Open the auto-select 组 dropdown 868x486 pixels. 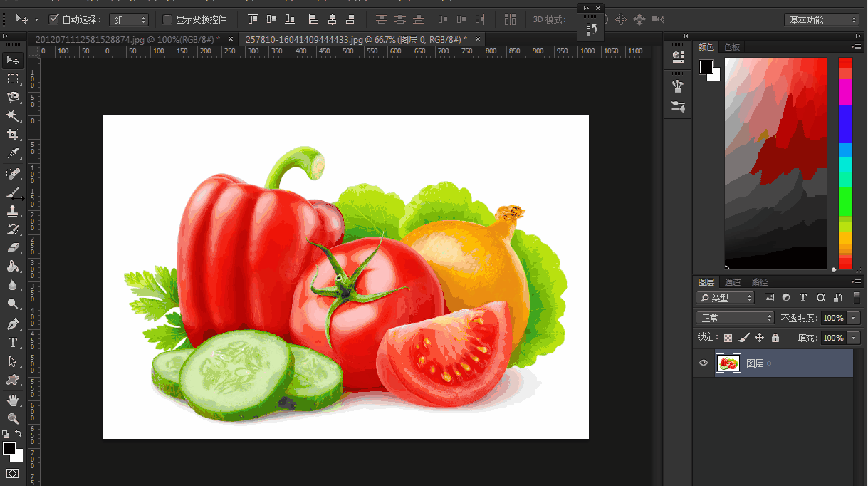click(128, 20)
